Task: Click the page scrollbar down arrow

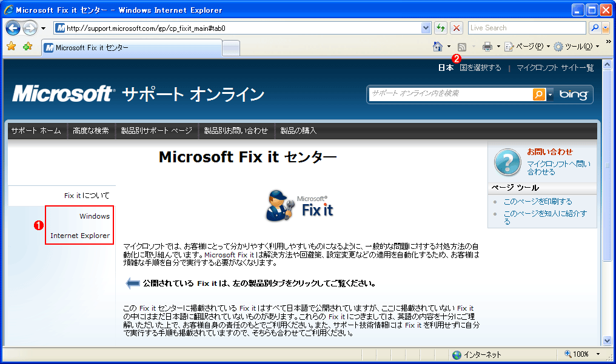Action: click(x=608, y=340)
